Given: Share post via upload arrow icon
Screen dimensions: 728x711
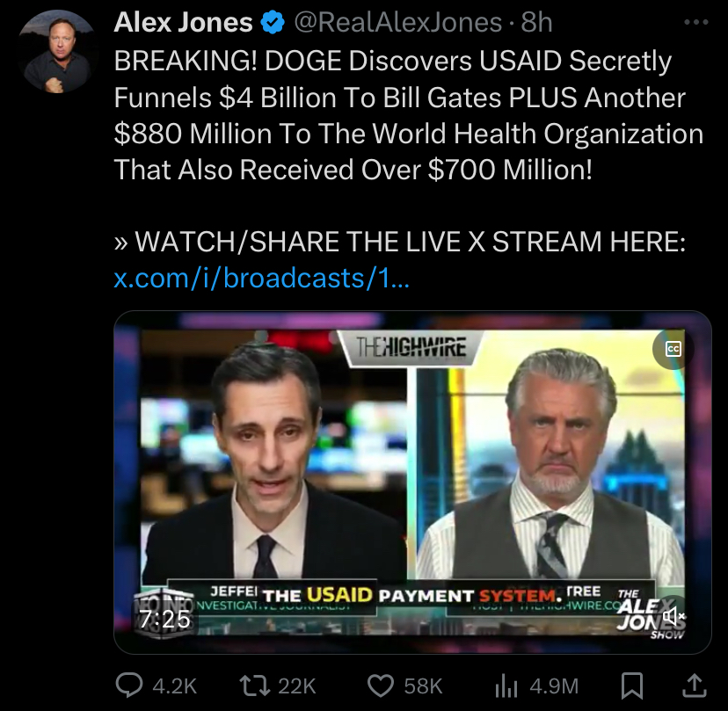Looking at the screenshot, I should click(x=694, y=686).
